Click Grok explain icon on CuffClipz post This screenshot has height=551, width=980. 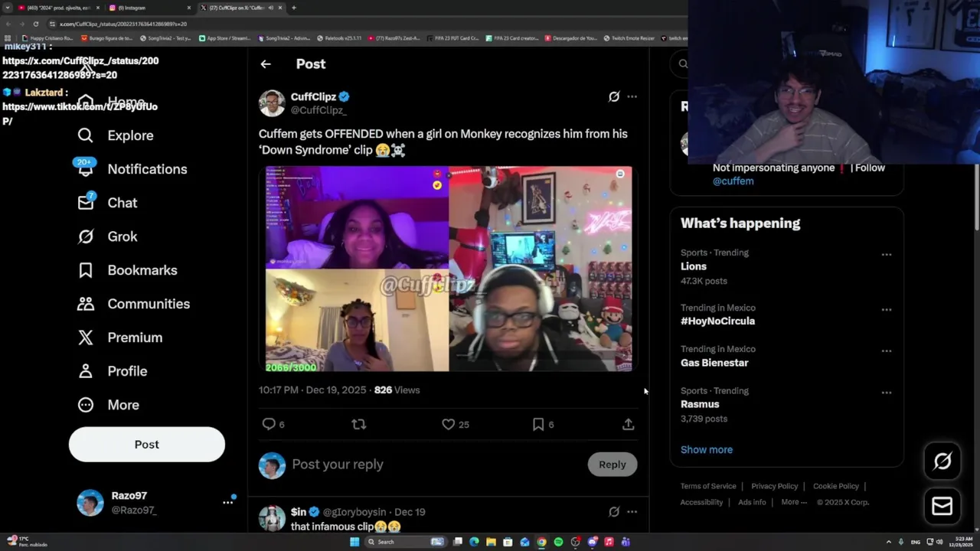[x=613, y=96]
